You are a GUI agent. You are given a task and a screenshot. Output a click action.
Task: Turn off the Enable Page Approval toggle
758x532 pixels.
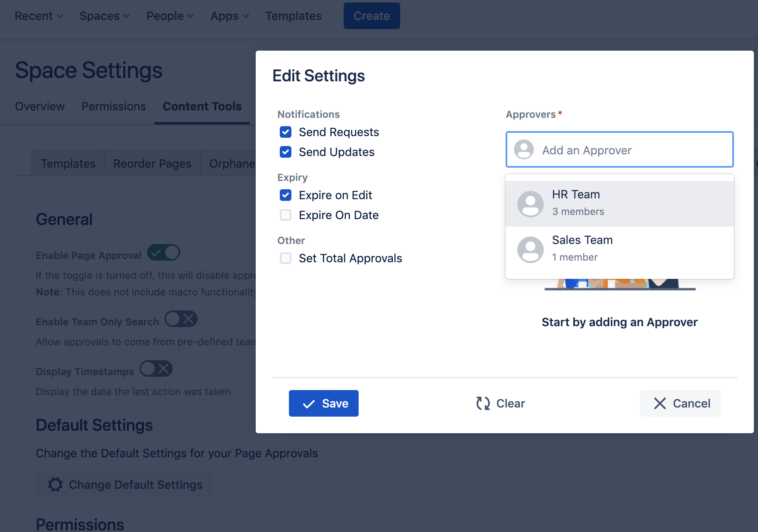click(x=164, y=252)
